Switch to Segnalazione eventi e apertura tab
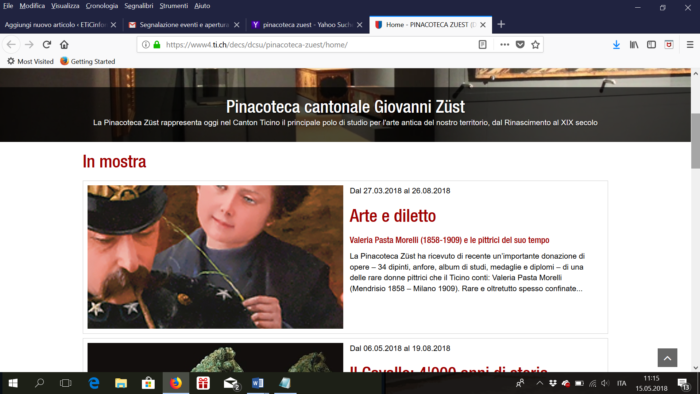Viewport: 700px width, 394px height. [183, 25]
